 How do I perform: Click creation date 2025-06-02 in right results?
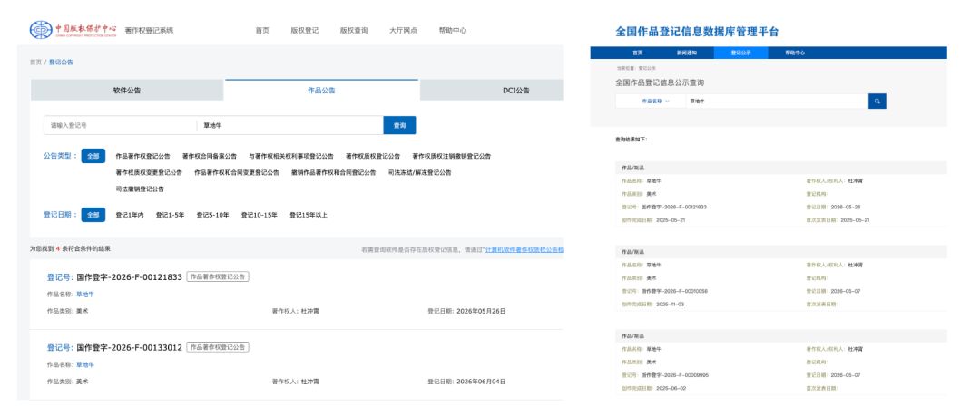point(671,389)
